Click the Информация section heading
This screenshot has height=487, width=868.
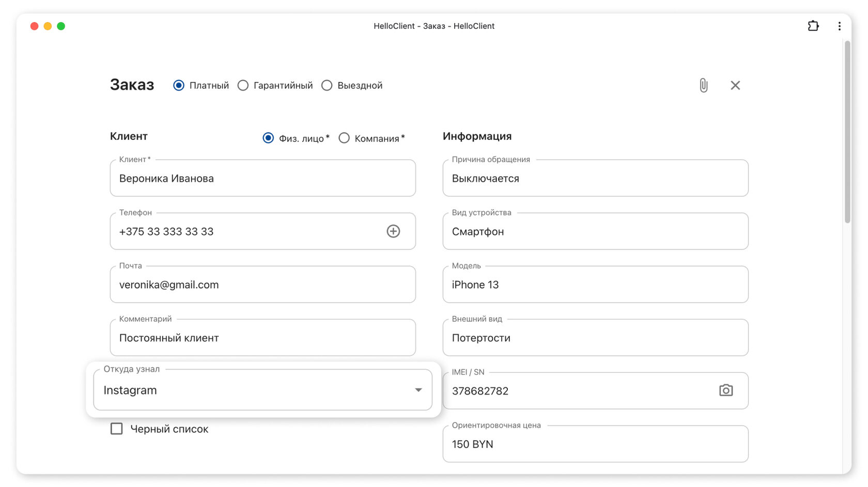click(x=477, y=136)
